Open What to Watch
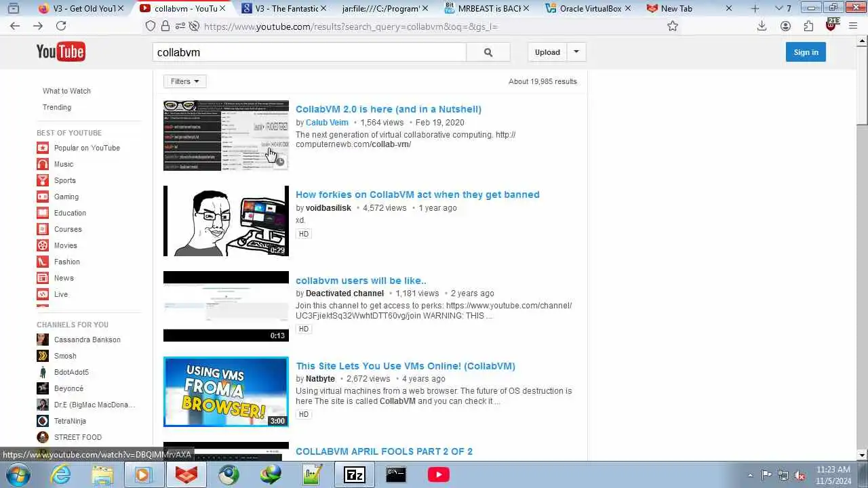Viewport: 868px width, 488px height. pos(66,91)
